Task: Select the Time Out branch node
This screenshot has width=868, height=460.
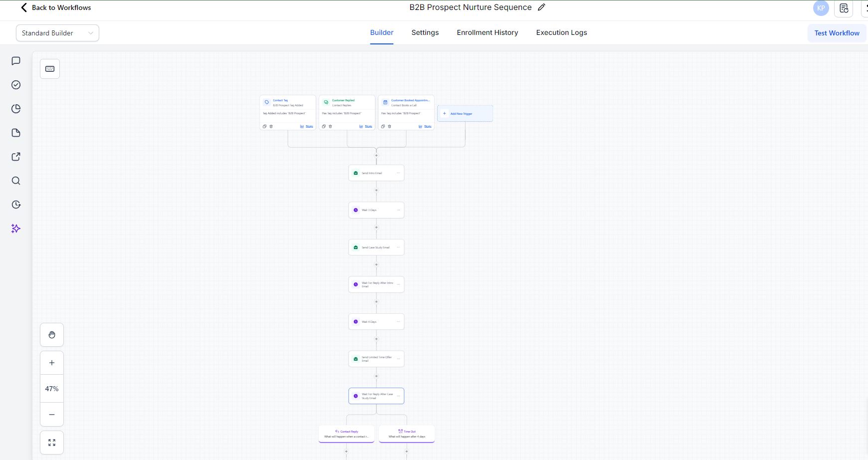Action: coord(407,434)
